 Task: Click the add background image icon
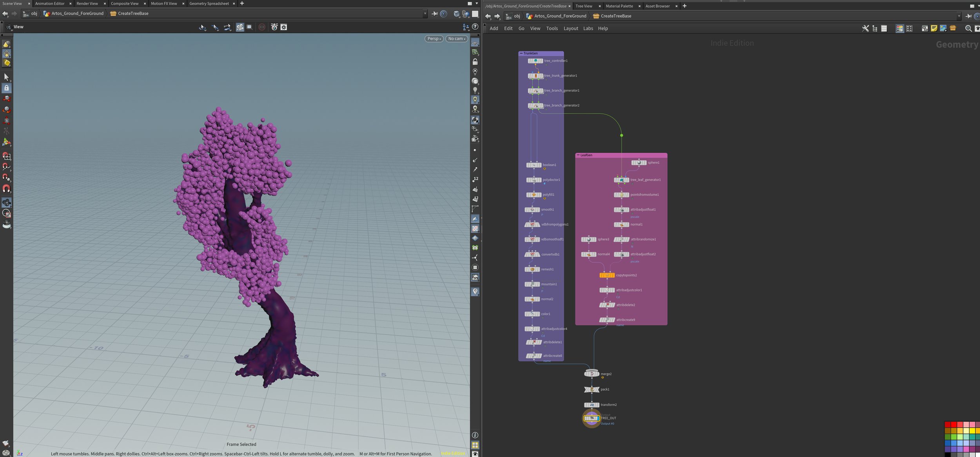[943, 28]
